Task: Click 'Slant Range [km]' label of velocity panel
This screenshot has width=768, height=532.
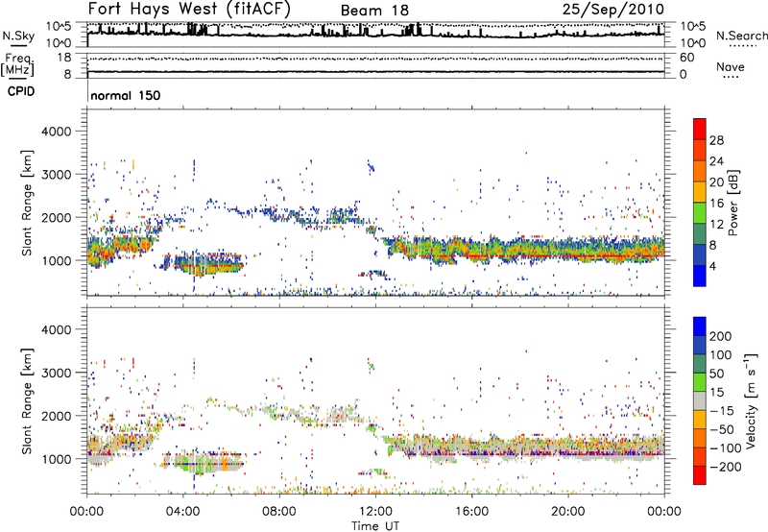Action: 27,401
